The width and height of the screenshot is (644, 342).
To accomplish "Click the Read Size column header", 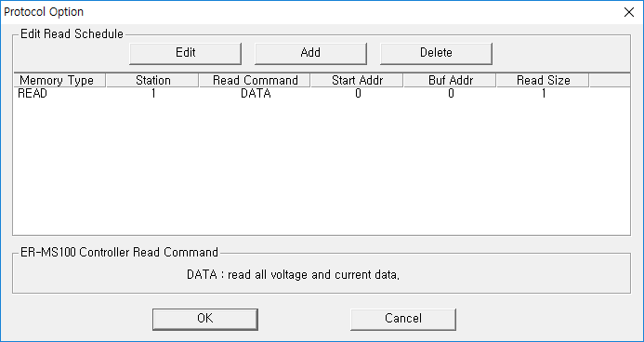I will (543, 80).
